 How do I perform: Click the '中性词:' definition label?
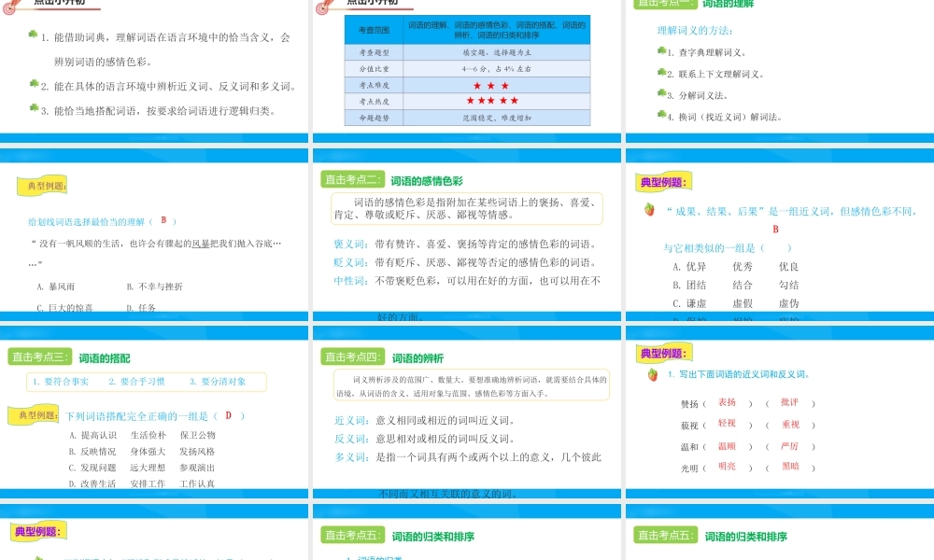pyautogui.click(x=351, y=281)
